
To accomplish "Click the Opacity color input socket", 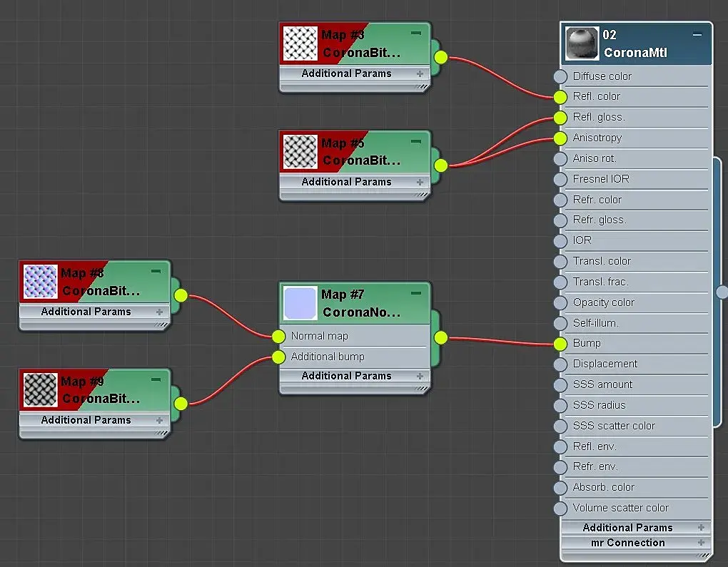I will coord(560,302).
